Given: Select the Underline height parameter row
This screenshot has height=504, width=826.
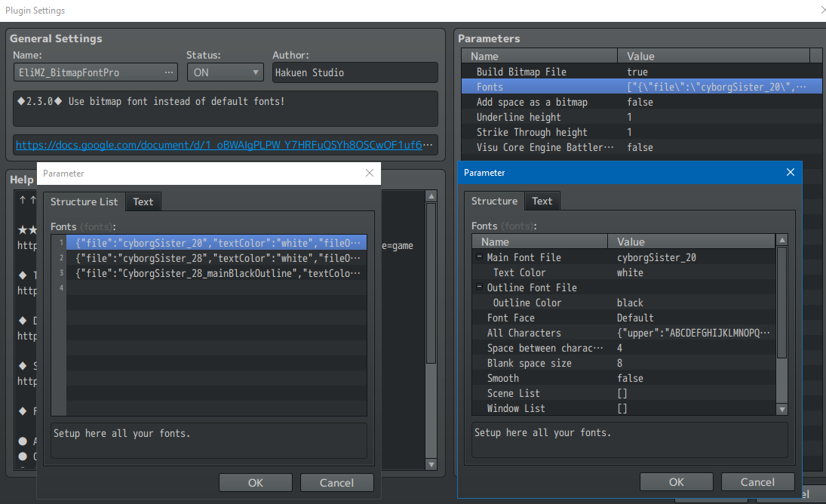Looking at the screenshot, I should (641, 117).
